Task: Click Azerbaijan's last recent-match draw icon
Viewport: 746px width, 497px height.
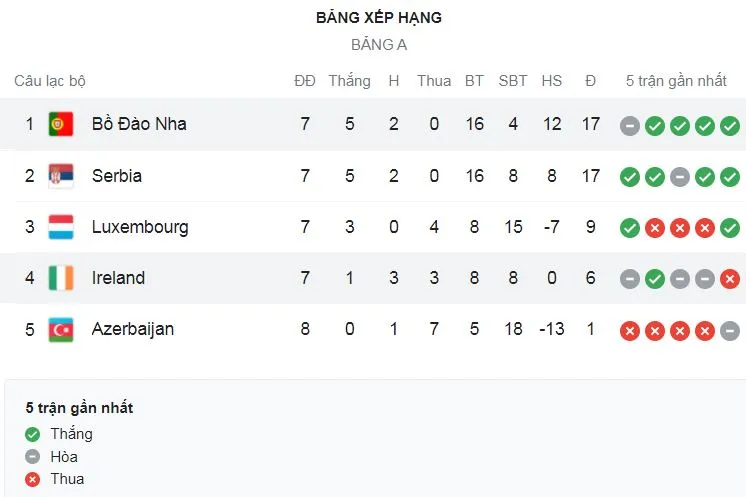Action: (x=731, y=330)
